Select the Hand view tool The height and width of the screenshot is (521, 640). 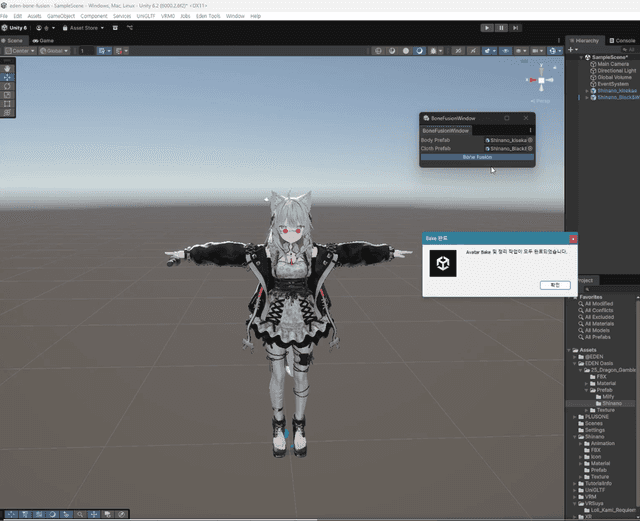(x=8, y=68)
